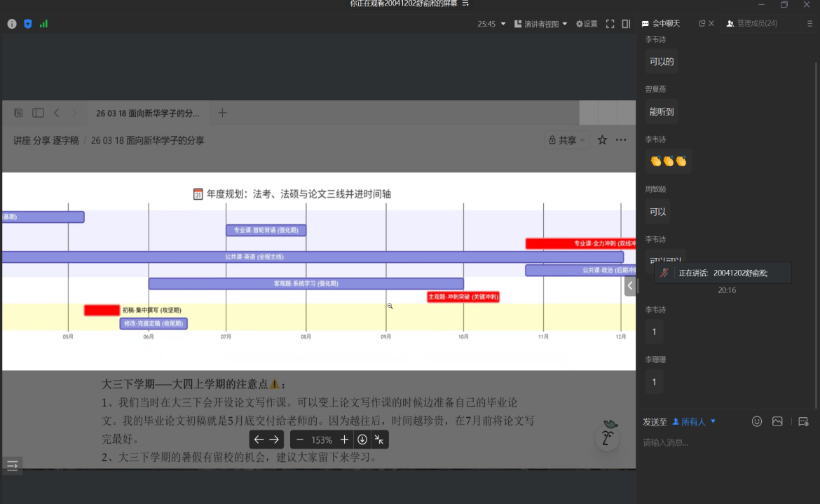This screenshot has width=820, height=504.
Task: Click the 客观题·系统学习 (强化期) bar
Action: point(306,283)
